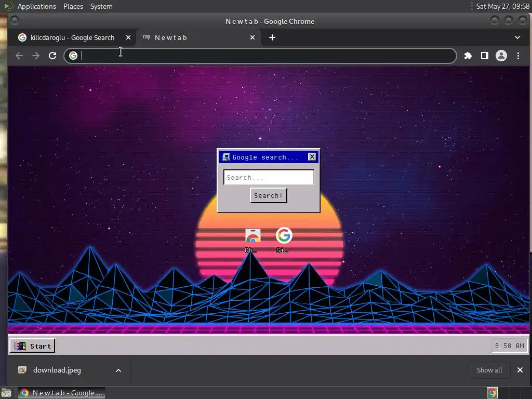Open the retro Start menu button
Viewport: 532px width, 399px height.
coord(32,345)
